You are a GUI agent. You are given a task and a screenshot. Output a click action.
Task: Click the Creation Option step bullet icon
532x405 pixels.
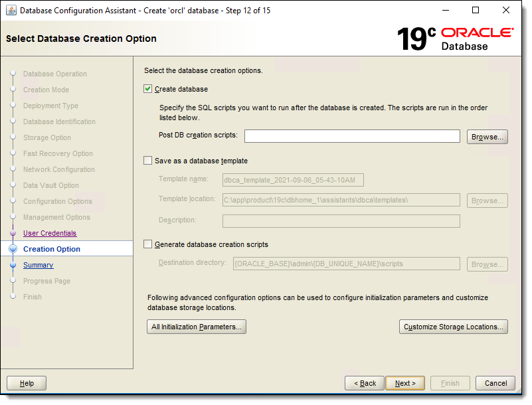pos(13,249)
